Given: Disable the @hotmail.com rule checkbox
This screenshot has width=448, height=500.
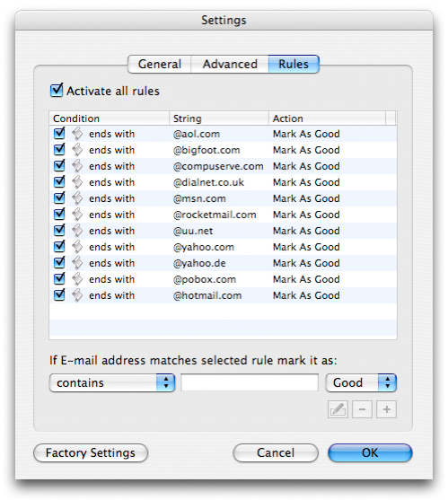Looking at the screenshot, I should (x=59, y=294).
